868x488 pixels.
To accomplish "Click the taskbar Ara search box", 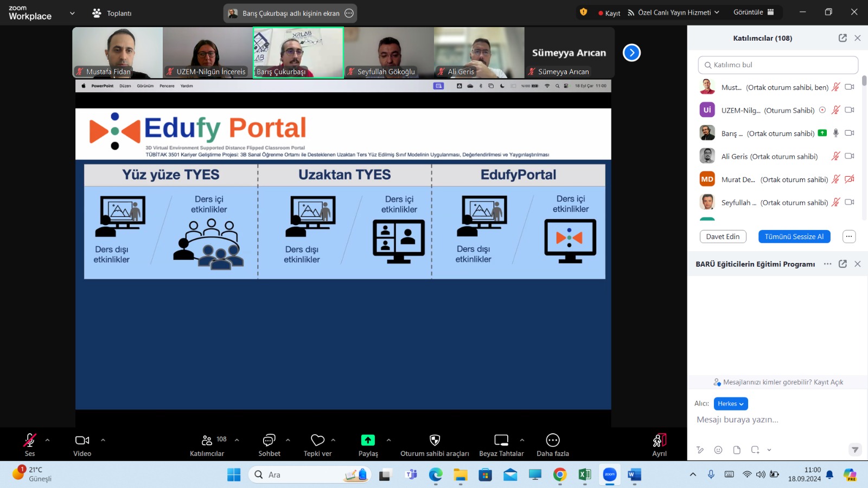I will 309,474.
